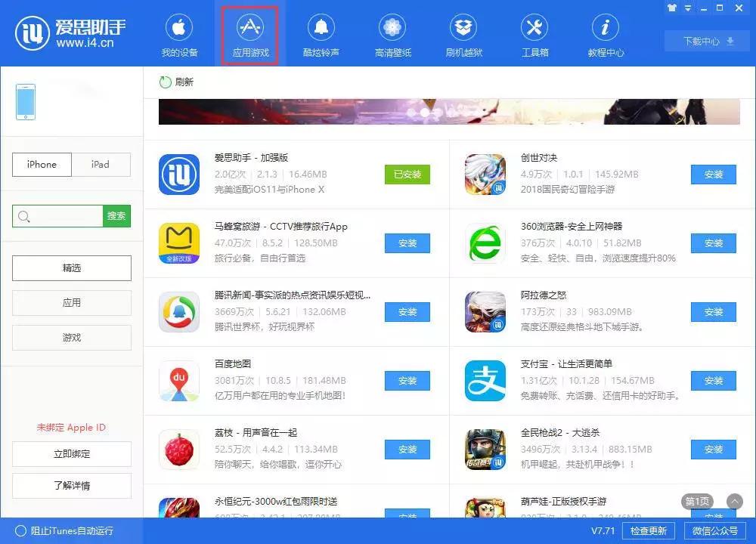Open the 酷炫铃声 ringtones section
The image size is (756, 544).
321,34
